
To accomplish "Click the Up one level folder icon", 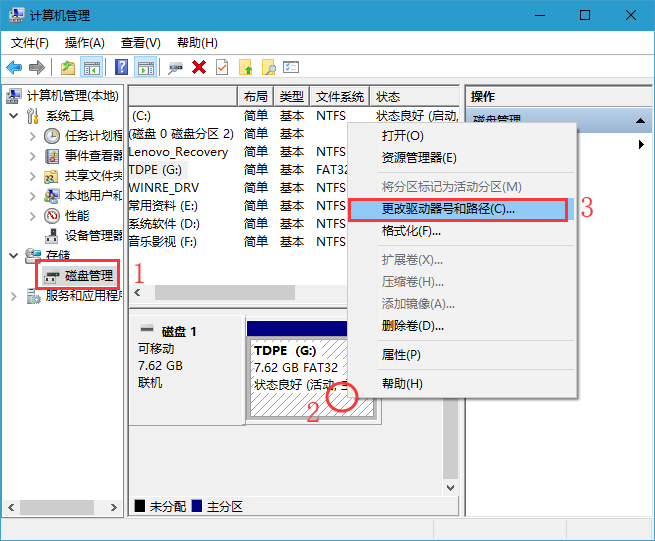I will click(68, 67).
